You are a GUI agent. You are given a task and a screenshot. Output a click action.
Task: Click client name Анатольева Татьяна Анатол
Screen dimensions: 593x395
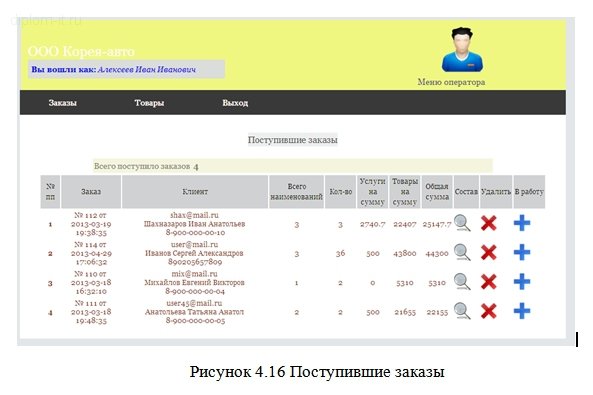click(x=194, y=312)
